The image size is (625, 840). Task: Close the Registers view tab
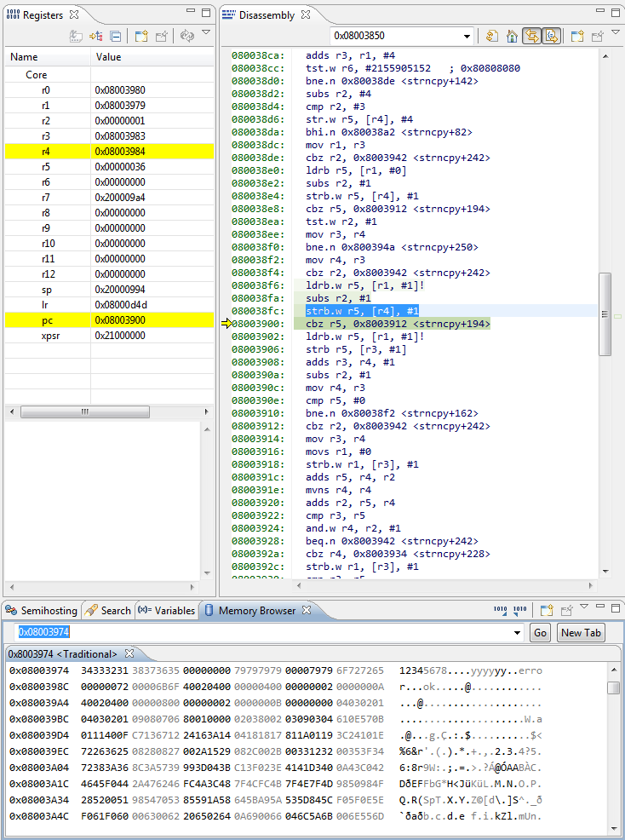point(74,15)
